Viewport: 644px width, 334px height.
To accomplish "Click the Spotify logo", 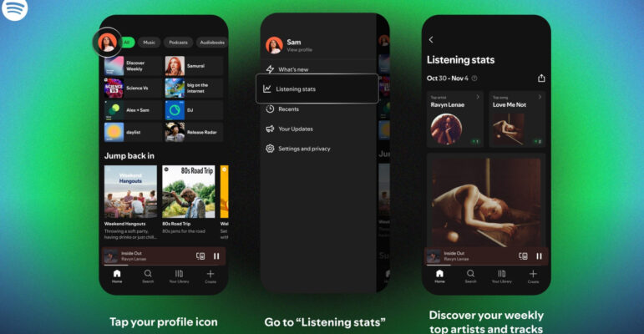I will [x=15, y=8].
